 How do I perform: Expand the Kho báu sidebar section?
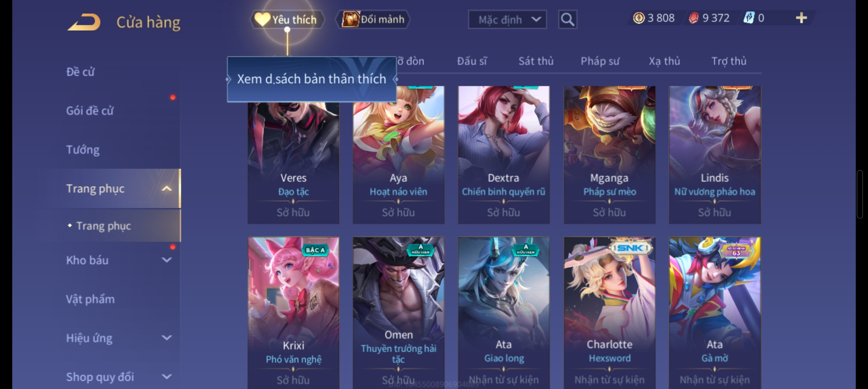point(167,260)
